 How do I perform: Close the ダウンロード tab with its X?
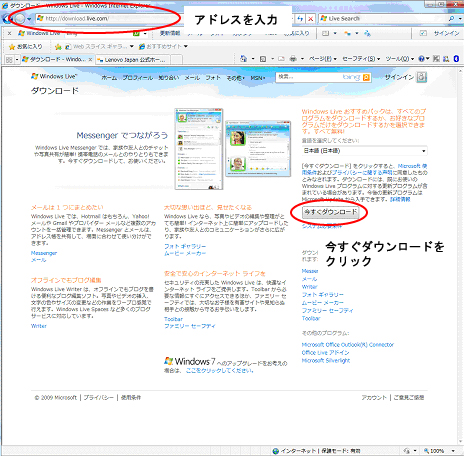(x=90, y=60)
